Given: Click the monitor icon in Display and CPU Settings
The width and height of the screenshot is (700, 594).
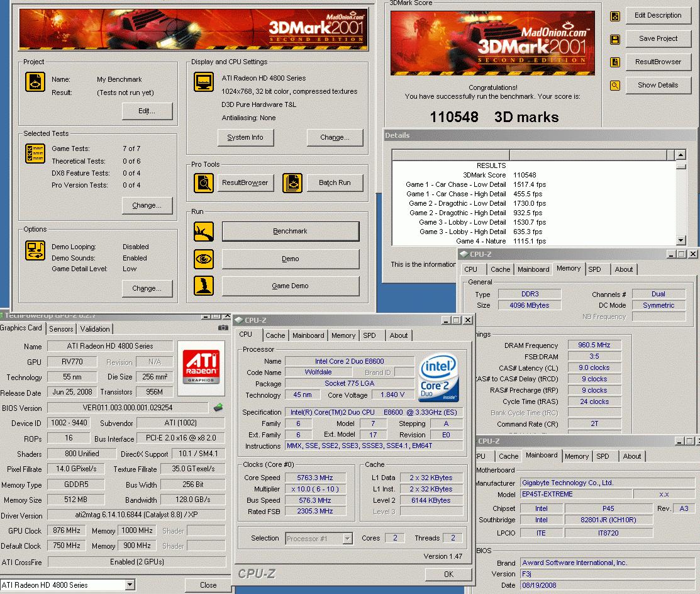Looking at the screenshot, I should point(204,82).
